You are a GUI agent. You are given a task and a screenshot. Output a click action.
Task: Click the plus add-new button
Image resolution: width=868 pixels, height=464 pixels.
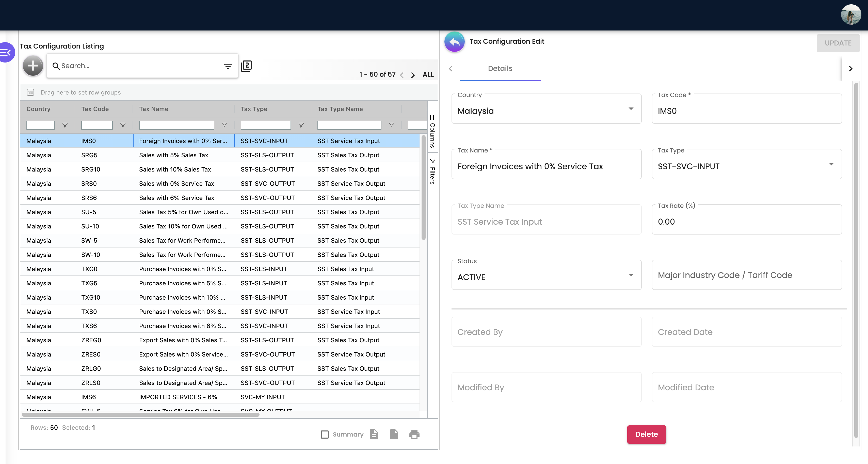point(33,66)
